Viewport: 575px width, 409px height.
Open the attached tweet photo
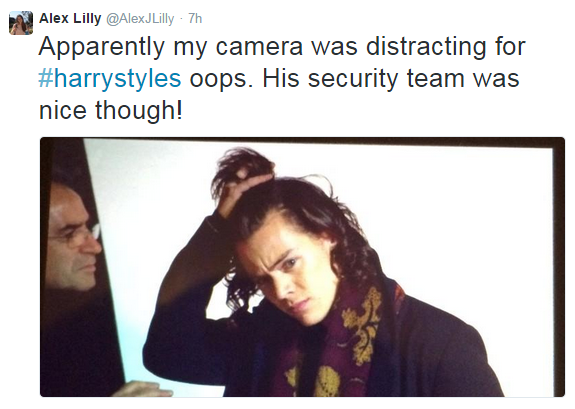303,267
